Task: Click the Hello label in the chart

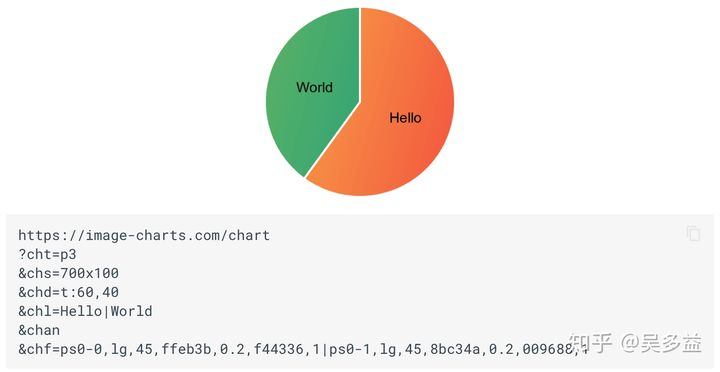Action: coord(405,118)
